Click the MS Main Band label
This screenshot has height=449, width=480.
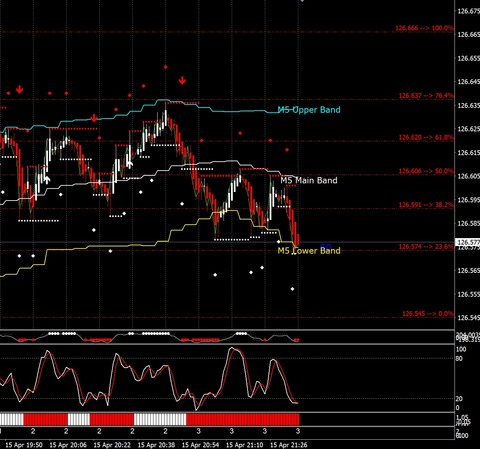click(309, 180)
